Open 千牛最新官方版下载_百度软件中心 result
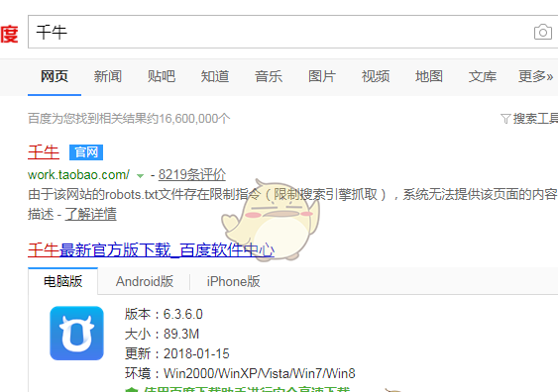The width and height of the screenshot is (558, 392). coord(152,250)
